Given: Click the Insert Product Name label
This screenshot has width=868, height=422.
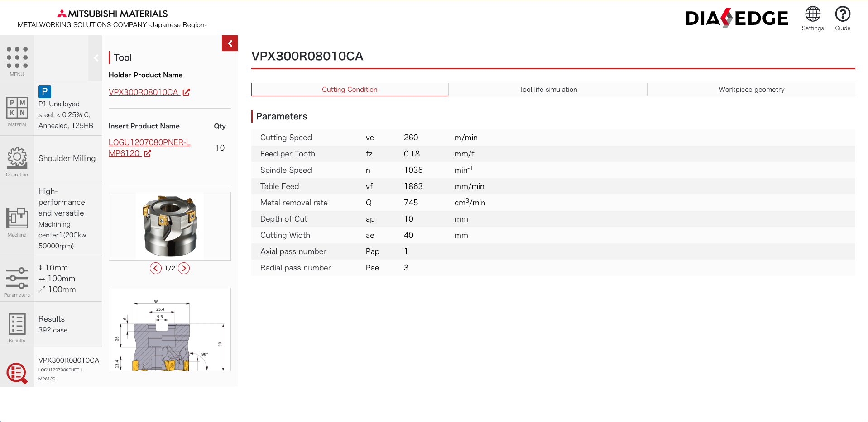Looking at the screenshot, I should [x=144, y=126].
